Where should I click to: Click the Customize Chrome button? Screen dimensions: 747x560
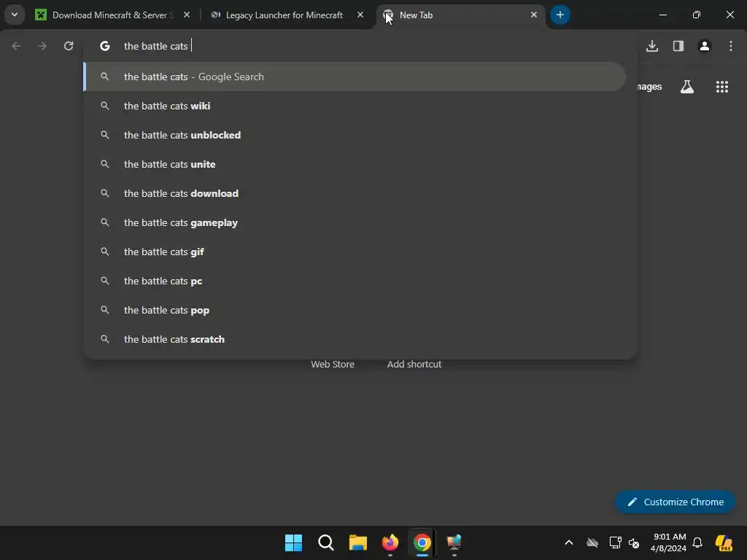[675, 502]
